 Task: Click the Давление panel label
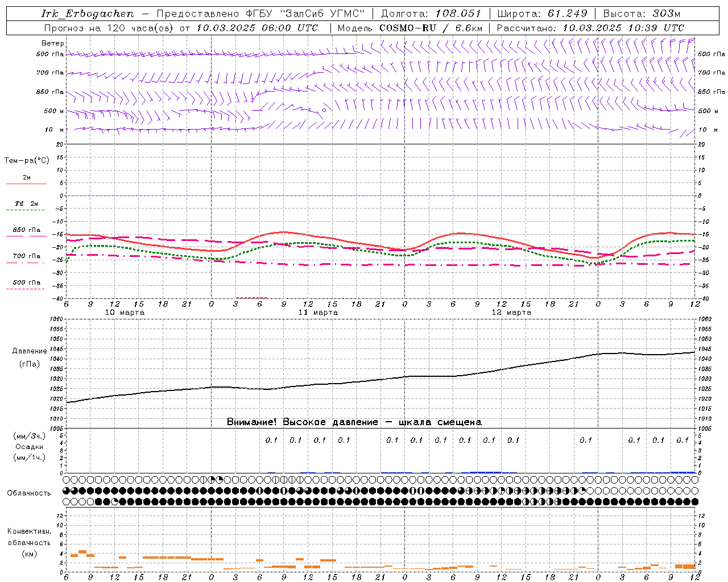click(x=30, y=351)
